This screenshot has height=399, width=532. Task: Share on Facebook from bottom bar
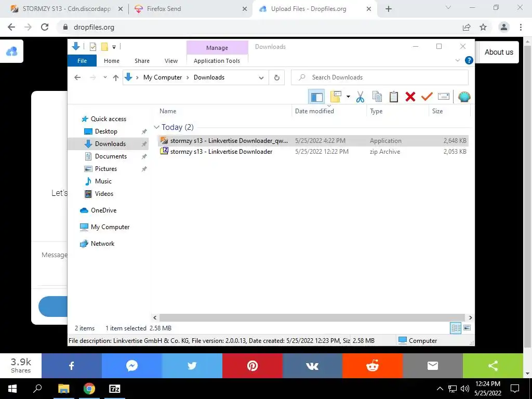coord(72,366)
